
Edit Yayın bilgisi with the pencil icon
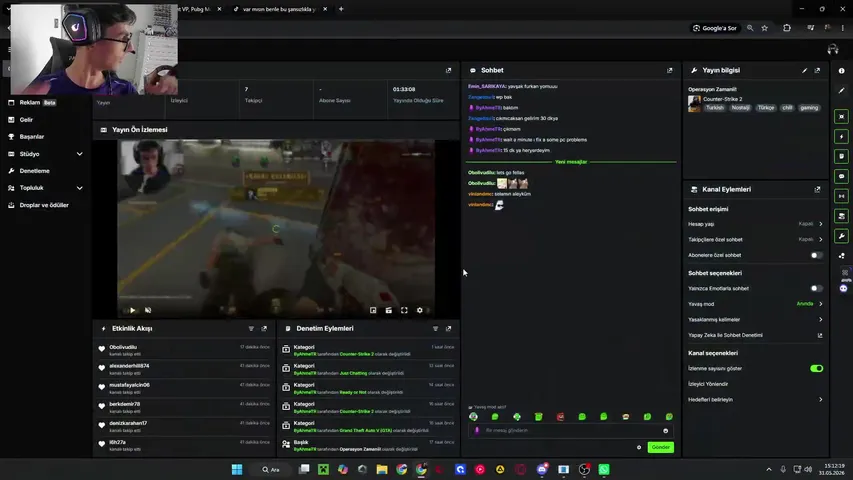pyautogui.click(x=804, y=70)
